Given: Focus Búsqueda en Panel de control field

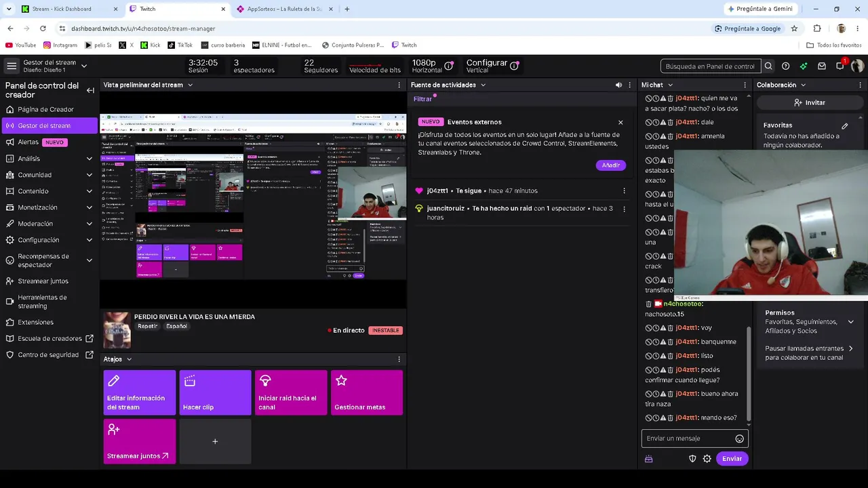Looking at the screenshot, I should click(x=711, y=66).
